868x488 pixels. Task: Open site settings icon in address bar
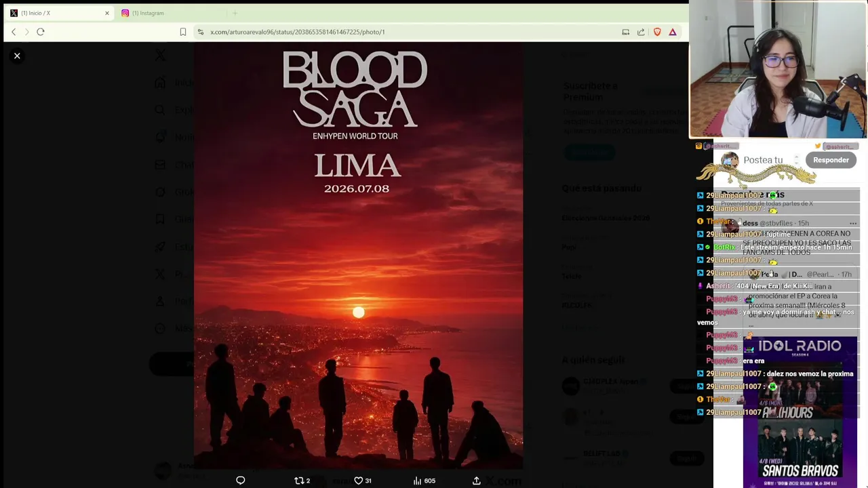click(x=201, y=32)
